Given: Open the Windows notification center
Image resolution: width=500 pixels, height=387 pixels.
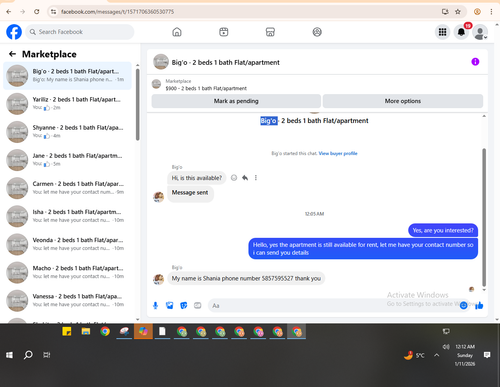Looking at the screenshot, I should 487,355.
